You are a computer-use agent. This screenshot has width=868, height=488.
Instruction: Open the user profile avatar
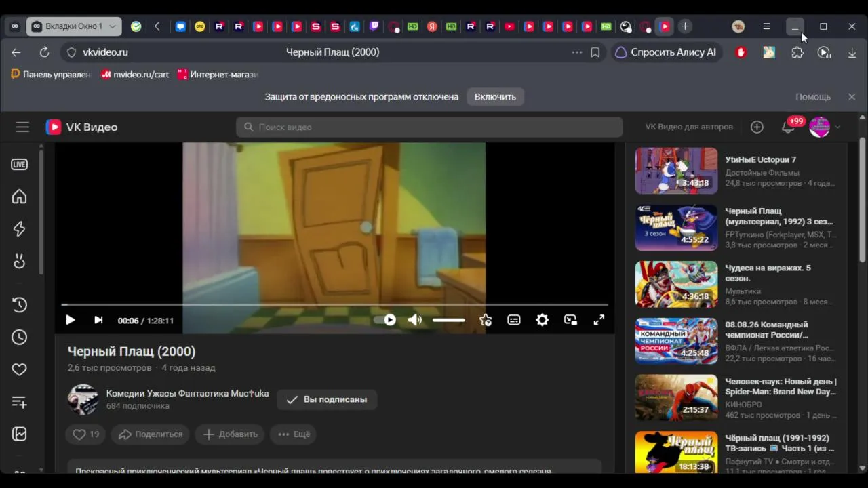819,127
